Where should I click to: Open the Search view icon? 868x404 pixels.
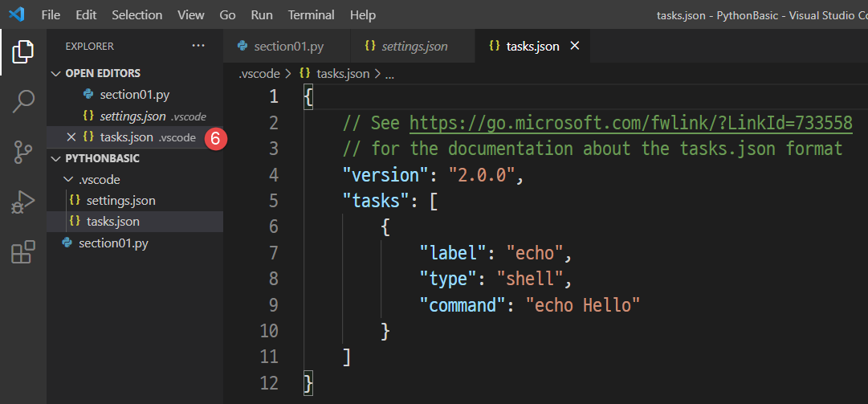[23, 102]
